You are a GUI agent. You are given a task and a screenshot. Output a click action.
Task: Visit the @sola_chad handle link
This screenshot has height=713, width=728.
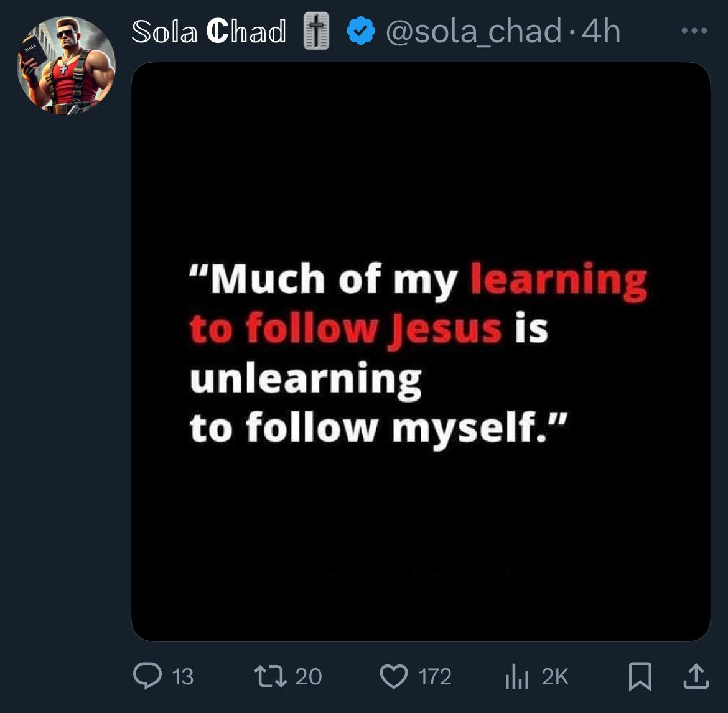coord(474,31)
